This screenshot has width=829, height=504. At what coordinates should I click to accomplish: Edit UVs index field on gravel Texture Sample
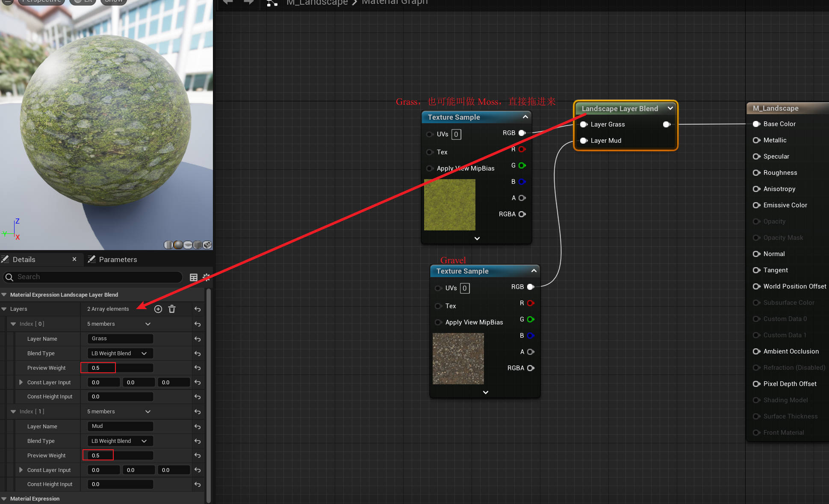click(465, 288)
